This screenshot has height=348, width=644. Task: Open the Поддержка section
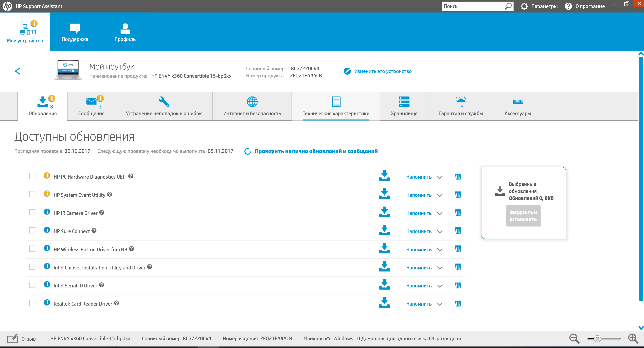click(75, 32)
